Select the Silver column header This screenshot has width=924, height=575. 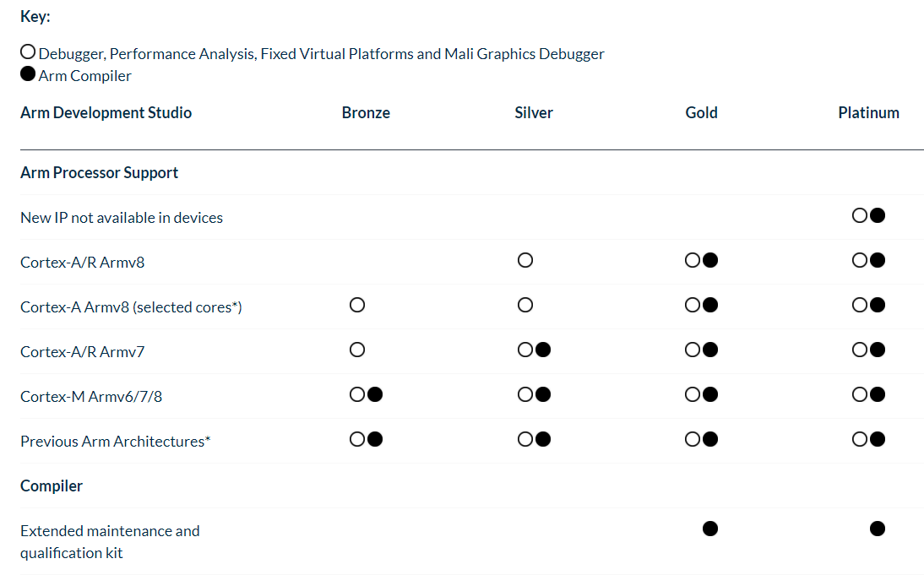[x=534, y=113]
